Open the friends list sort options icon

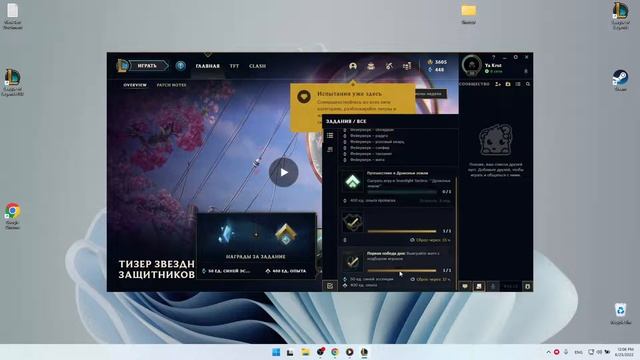pyautogui.click(x=518, y=84)
